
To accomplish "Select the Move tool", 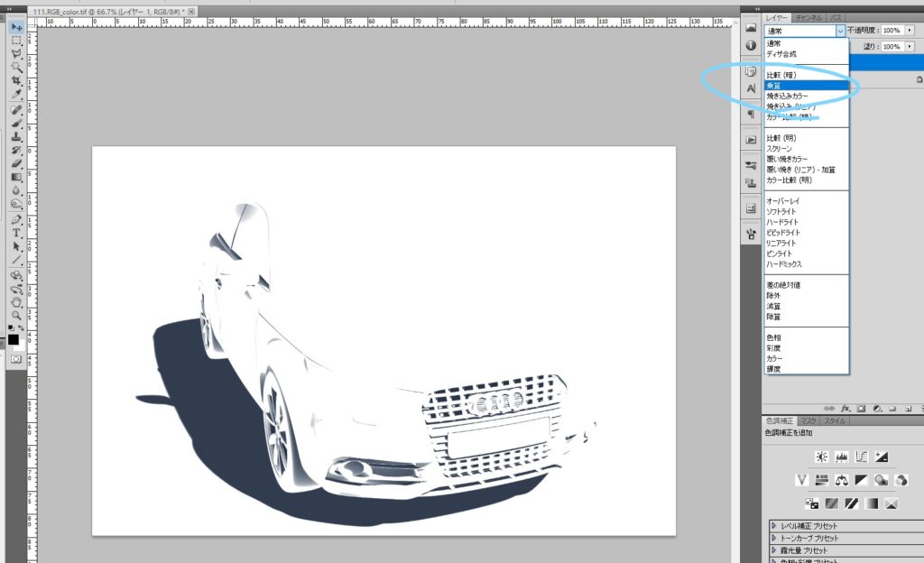I will pos(16,28).
